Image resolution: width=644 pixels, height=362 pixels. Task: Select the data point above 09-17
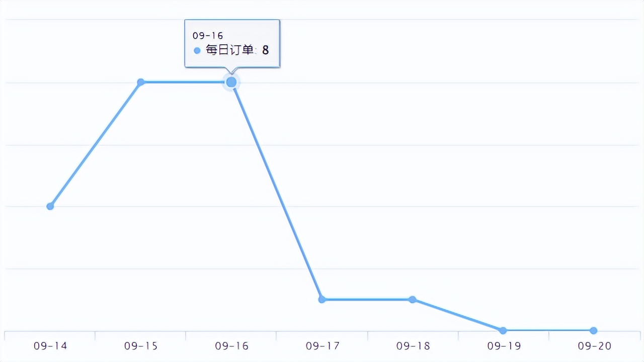point(322,300)
